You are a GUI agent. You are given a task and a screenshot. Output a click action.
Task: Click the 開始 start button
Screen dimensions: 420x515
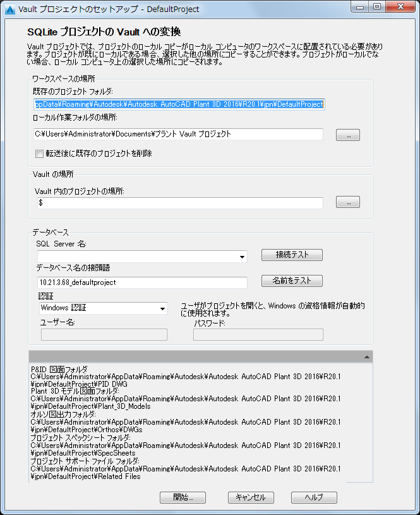tap(183, 497)
